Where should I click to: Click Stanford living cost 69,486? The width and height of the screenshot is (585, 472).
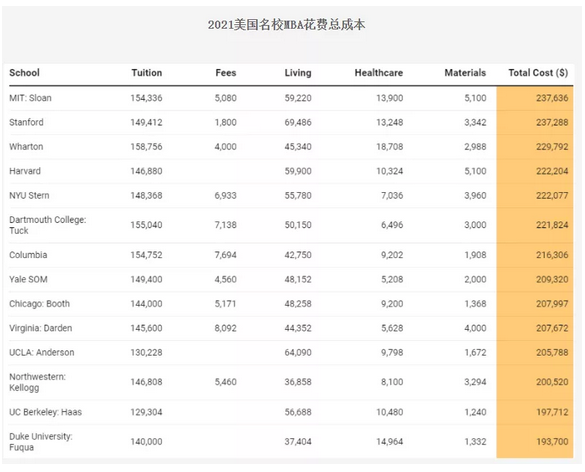298,122
